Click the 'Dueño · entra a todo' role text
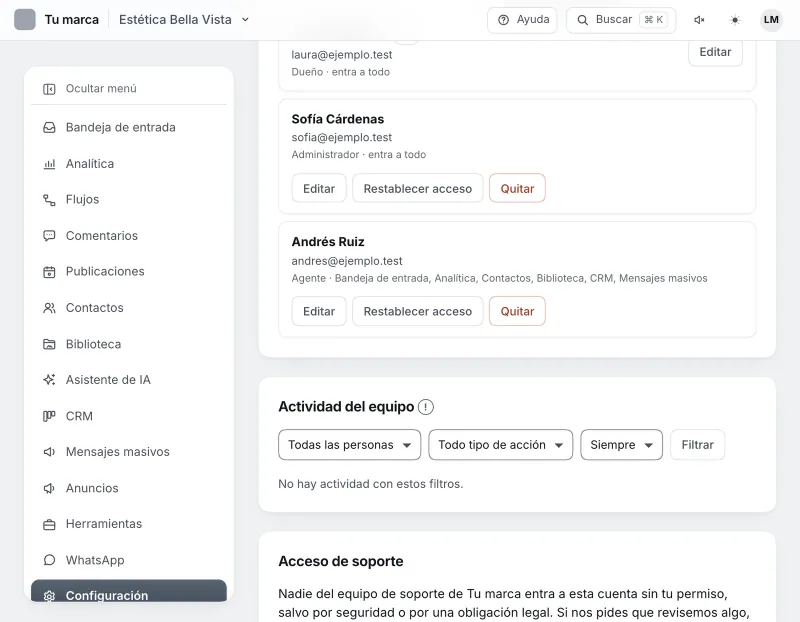This screenshot has height=622, width=800. (340, 72)
